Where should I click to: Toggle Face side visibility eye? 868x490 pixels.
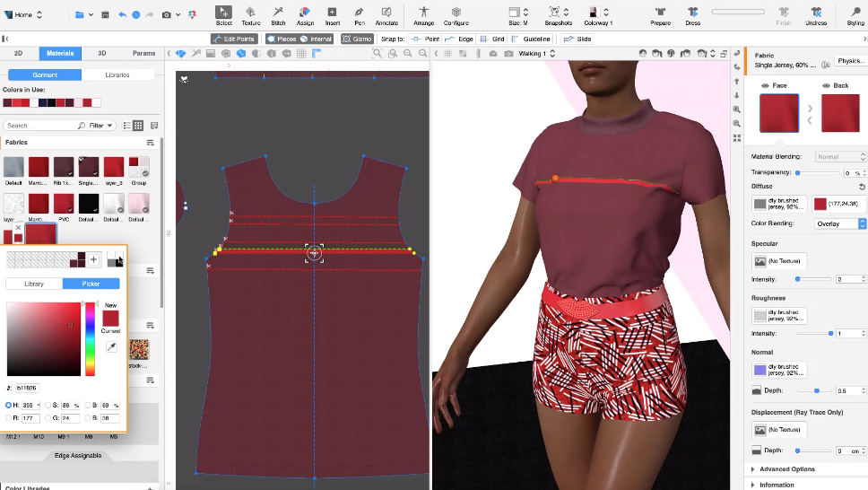tap(765, 86)
